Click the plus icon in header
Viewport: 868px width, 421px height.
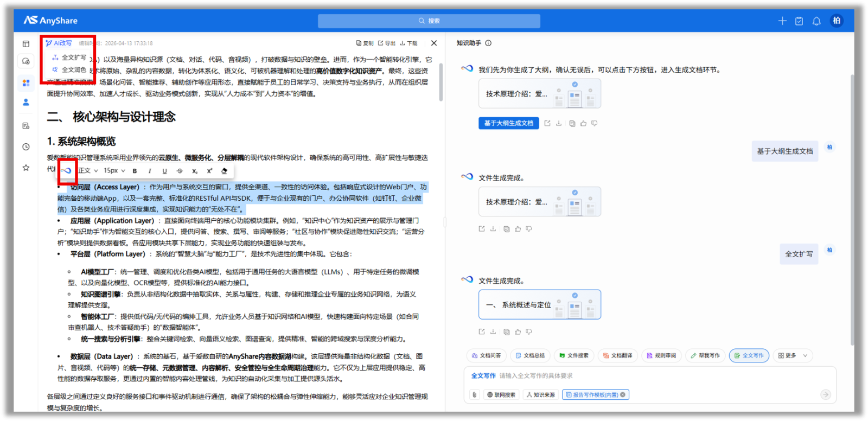782,21
